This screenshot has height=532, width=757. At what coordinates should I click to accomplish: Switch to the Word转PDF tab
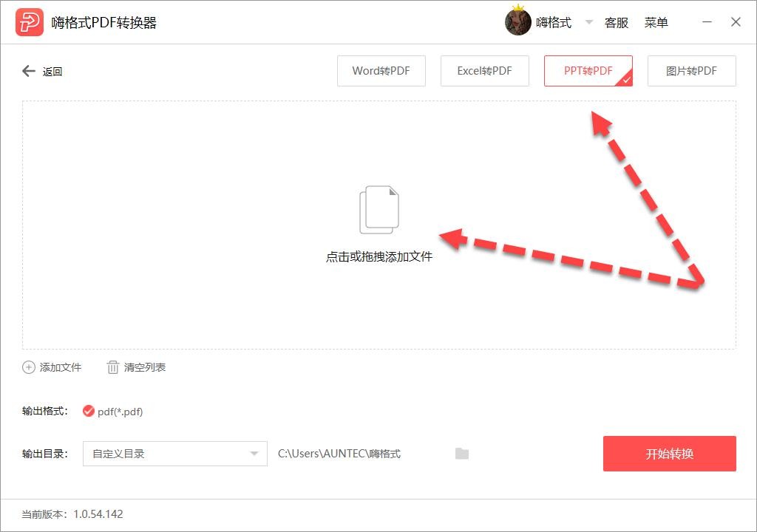point(381,71)
